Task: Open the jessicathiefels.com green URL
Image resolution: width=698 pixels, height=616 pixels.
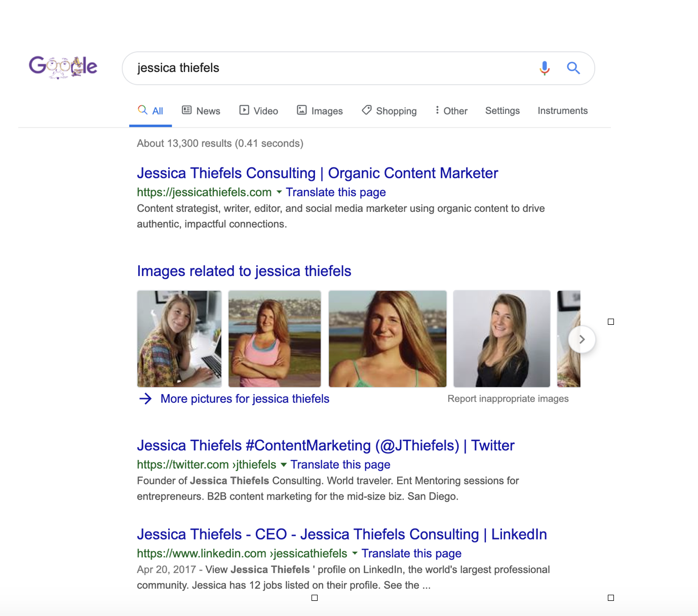Action: point(204,192)
